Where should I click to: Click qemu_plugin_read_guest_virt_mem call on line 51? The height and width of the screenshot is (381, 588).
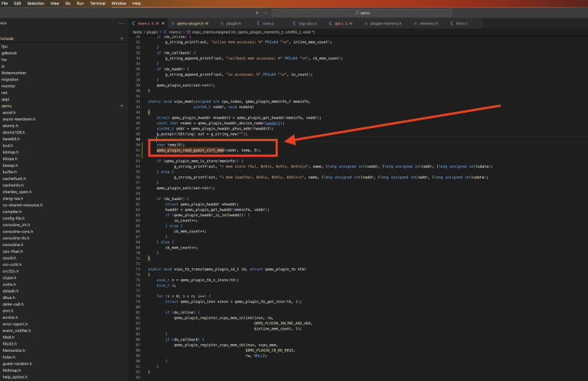pos(190,150)
